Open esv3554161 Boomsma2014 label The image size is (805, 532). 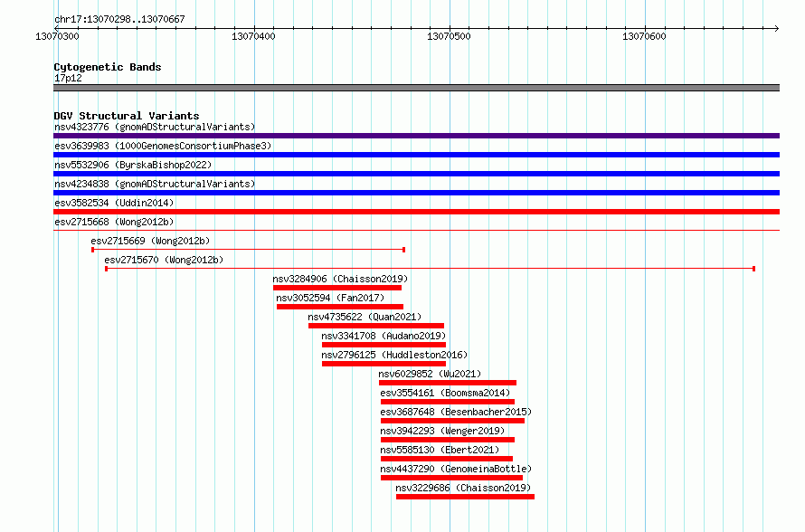[x=445, y=393]
